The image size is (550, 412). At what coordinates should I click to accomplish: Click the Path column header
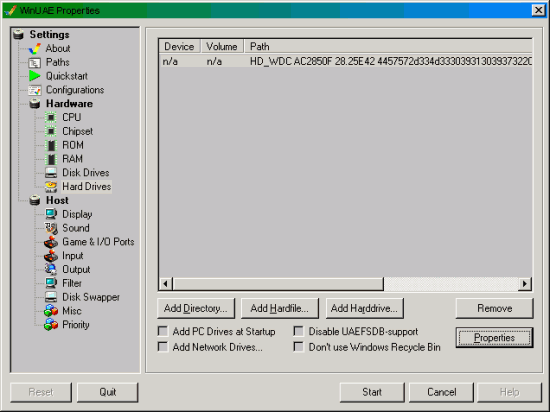(x=388, y=47)
